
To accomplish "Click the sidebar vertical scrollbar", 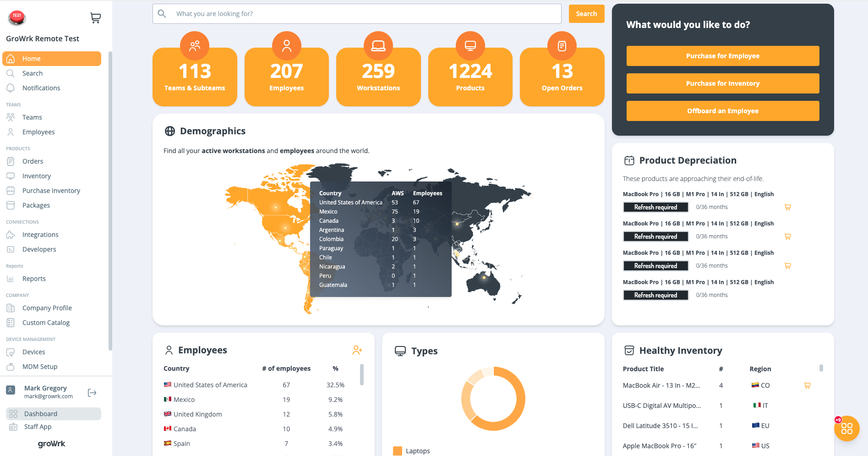I will click(110, 201).
